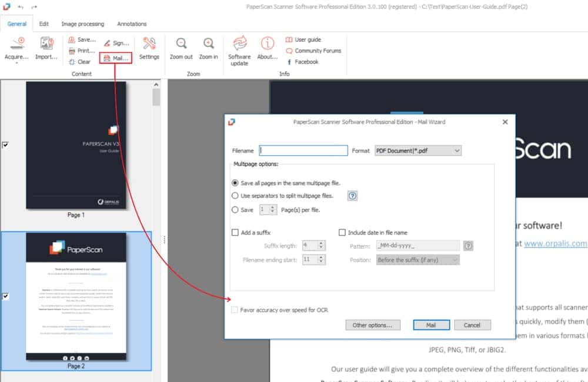Select Use separators to split multipage files
Screen dimensions: 588x382
pyautogui.click(x=235, y=196)
